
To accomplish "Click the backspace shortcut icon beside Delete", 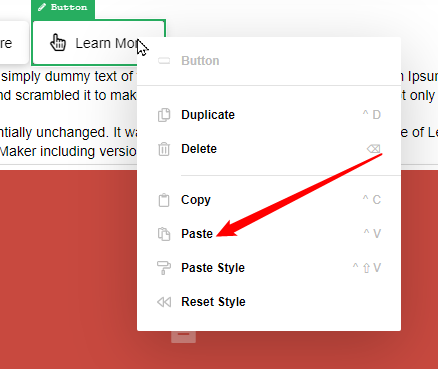I will coord(374,149).
